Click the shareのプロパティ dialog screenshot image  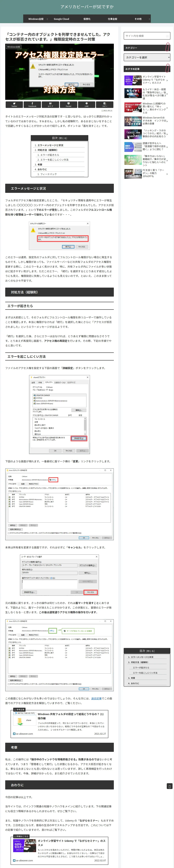point(59,414)
